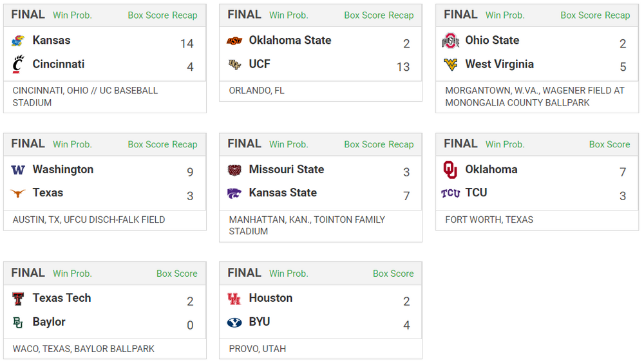
Task: Click the Oklahoma Sooners team logo
Action: (451, 170)
